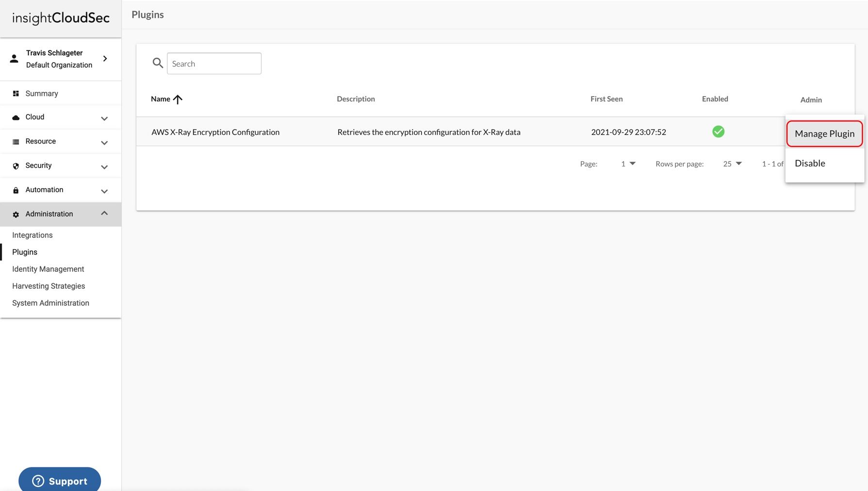Click the Resource list icon
The width and height of the screenshot is (868, 491).
coord(16,142)
